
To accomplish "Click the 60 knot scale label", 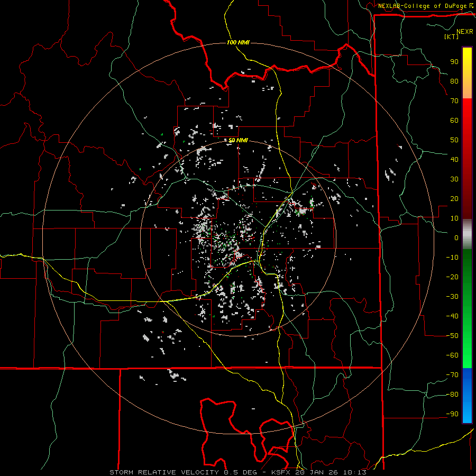I will click(454, 121).
